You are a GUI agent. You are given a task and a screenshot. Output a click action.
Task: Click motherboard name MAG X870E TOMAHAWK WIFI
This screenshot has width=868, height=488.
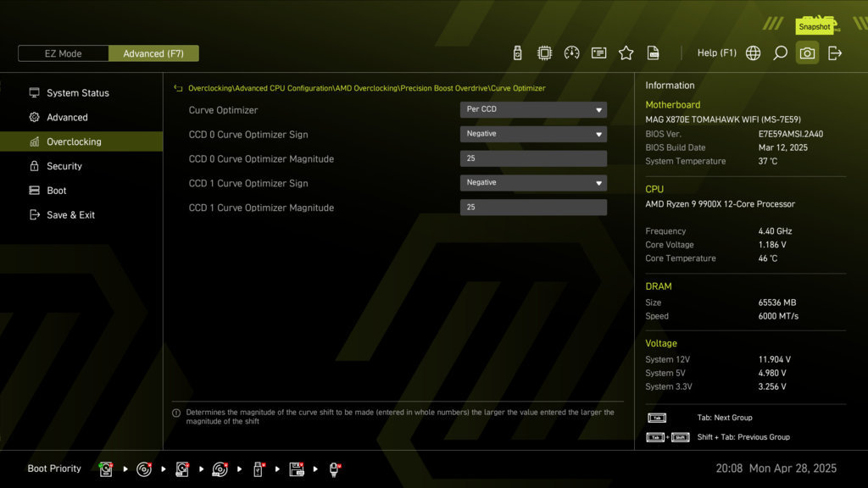point(723,119)
